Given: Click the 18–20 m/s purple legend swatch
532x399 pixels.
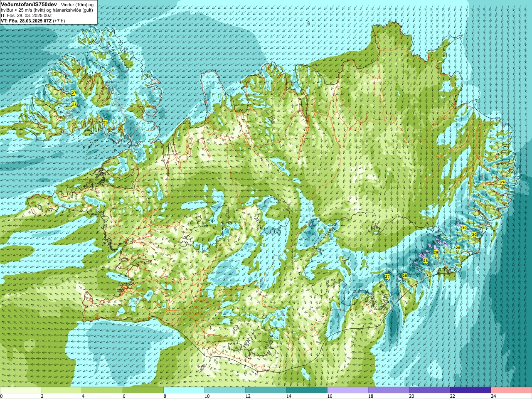Looking at the screenshot, I should [x=389, y=390].
